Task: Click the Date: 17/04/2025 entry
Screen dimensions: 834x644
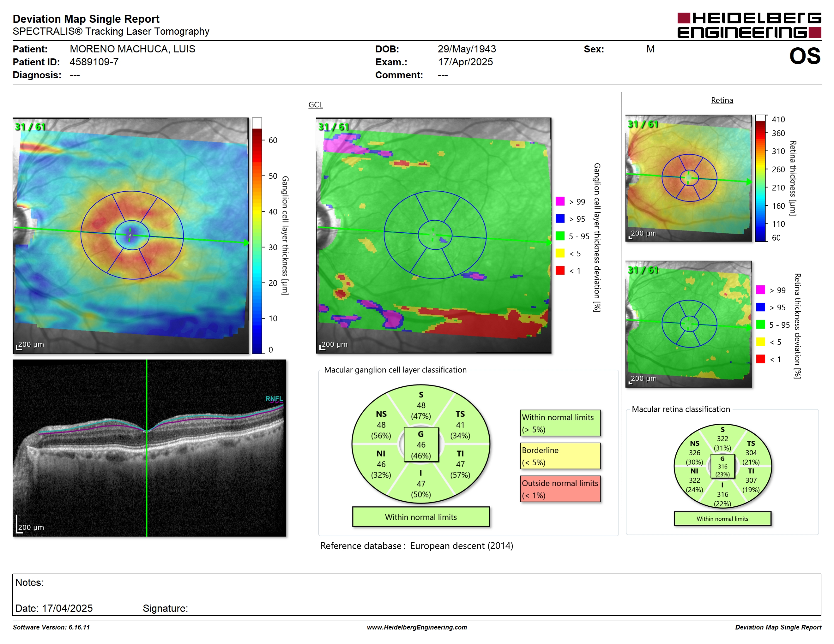Action: click(x=54, y=608)
